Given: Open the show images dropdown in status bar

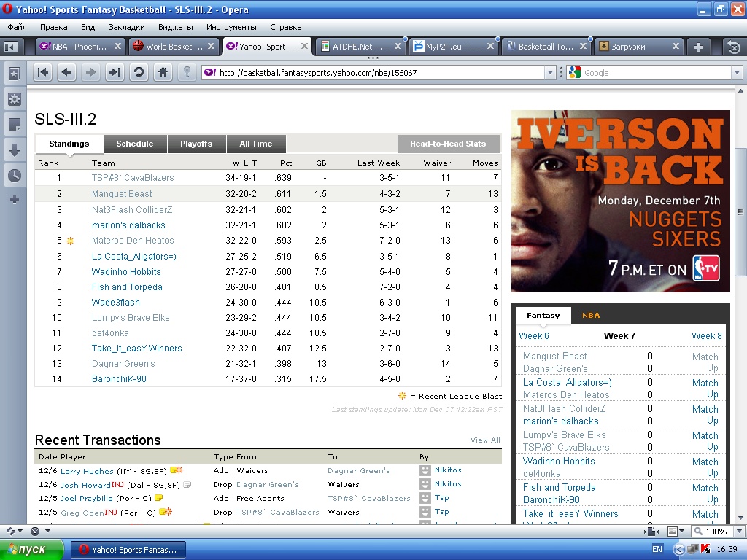Looking at the screenshot, I should click(682, 532).
